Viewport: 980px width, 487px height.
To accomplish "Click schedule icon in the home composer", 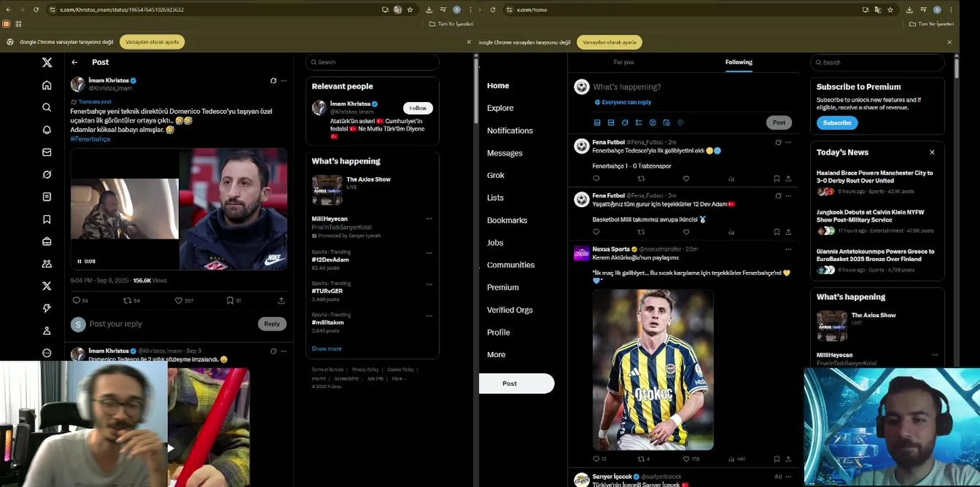I will (x=667, y=122).
